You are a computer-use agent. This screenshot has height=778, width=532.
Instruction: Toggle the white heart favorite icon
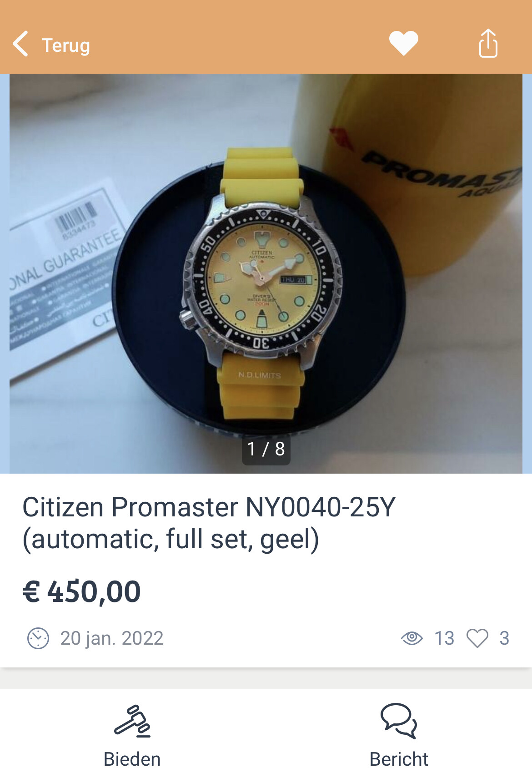[403, 43]
